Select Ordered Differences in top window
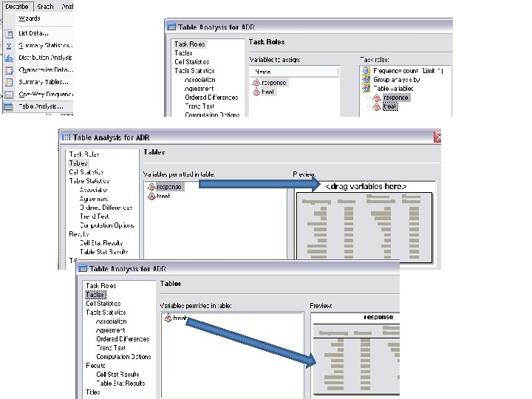532x399 pixels. 211,98
